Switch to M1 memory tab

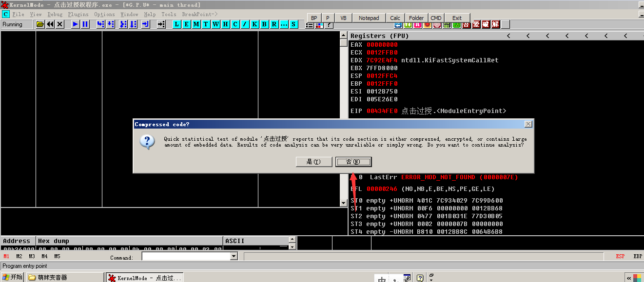click(6, 256)
